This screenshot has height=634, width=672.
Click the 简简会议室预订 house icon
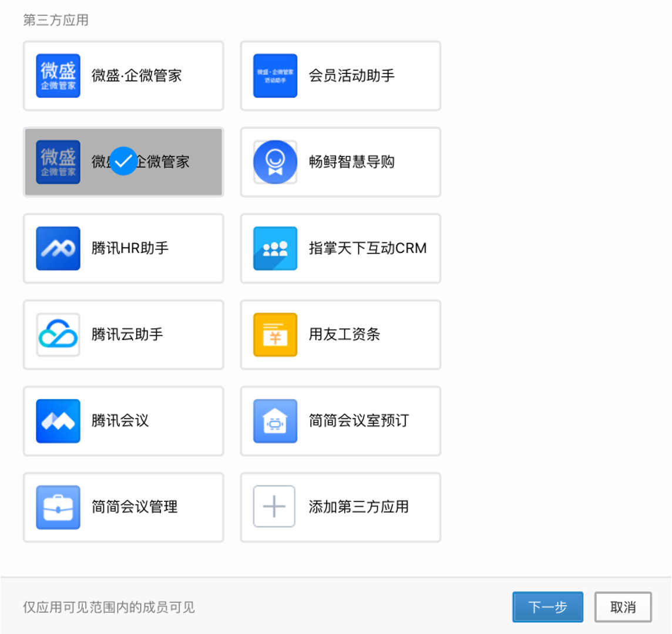275,421
